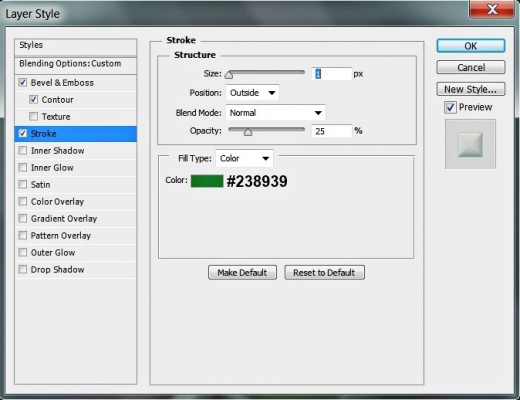Click the OK button
This screenshot has height=400, width=520.
coord(471,46)
